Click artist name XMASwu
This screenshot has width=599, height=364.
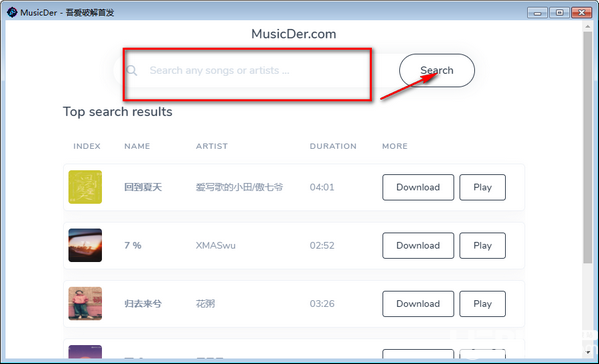[x=215, y=245]
